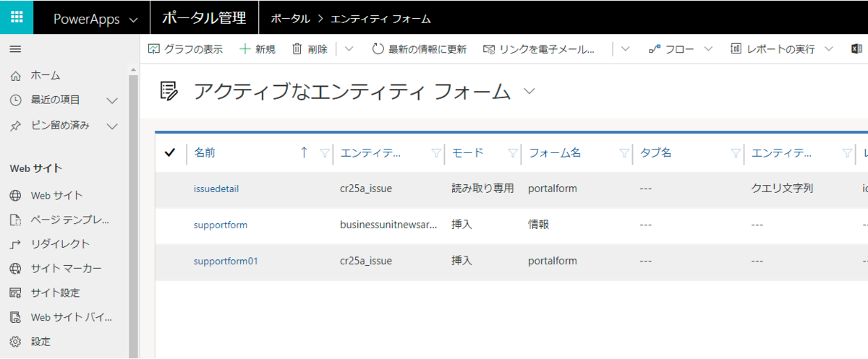Click the flow icon beside フロー
The width and height of the screenshot is (868, 359).
(x=655, y=49)
